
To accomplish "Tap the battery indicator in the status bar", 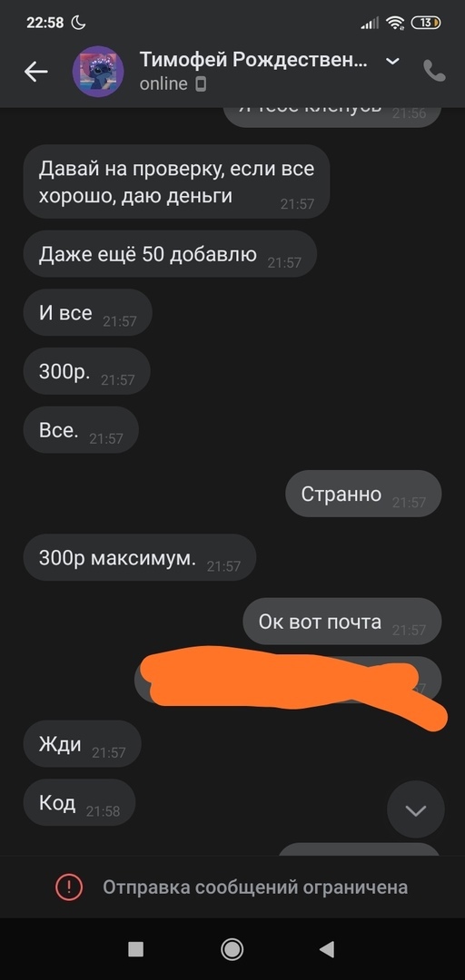I will point(426,23).
